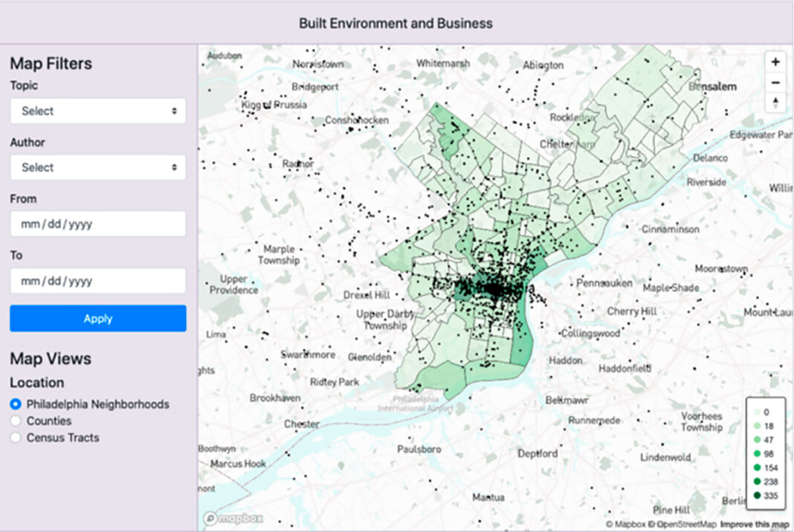794x532 pixels.
Task: Click the From date input field
Action: (x=97, y=224)
